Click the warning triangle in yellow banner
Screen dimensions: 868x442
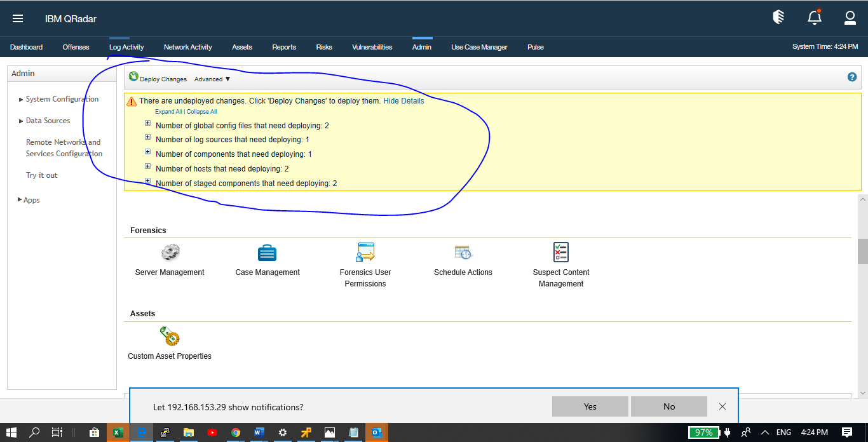132,101
